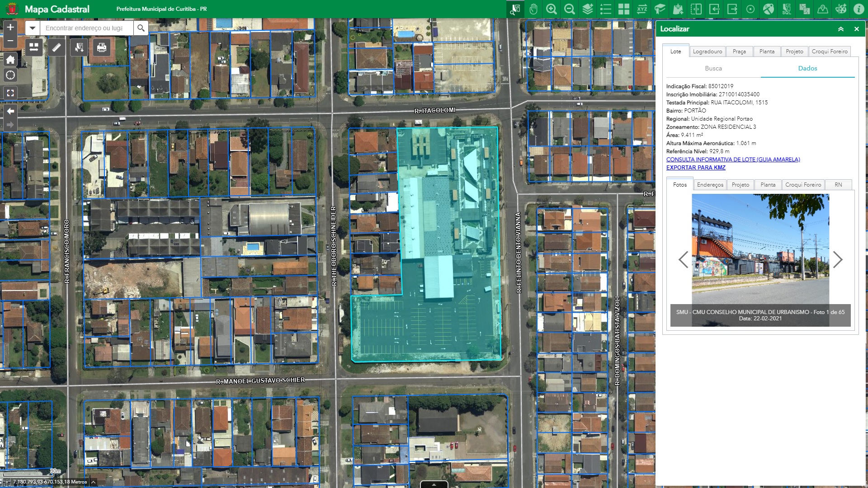Switch to the RN tab
Viewport: 868px width, 488px height.
coord(838,185)
